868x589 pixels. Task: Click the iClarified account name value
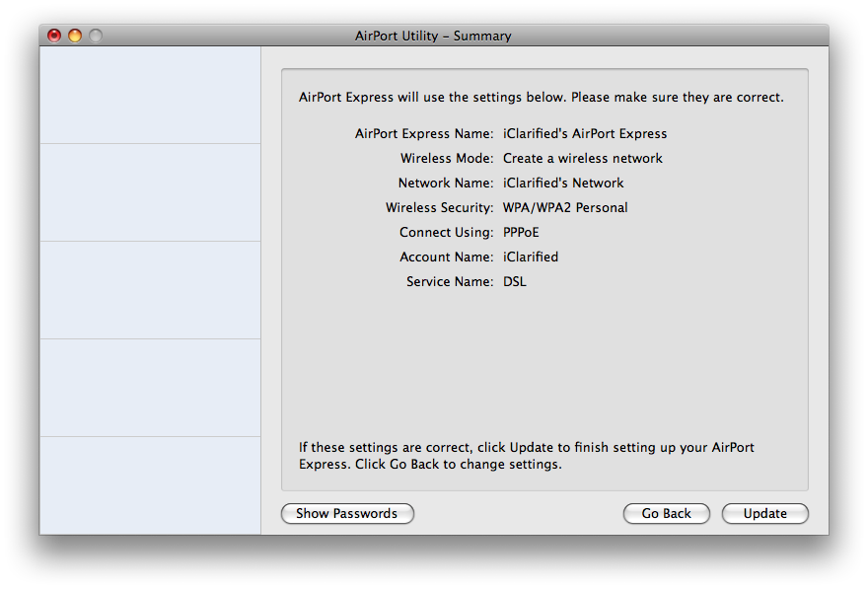531,258
